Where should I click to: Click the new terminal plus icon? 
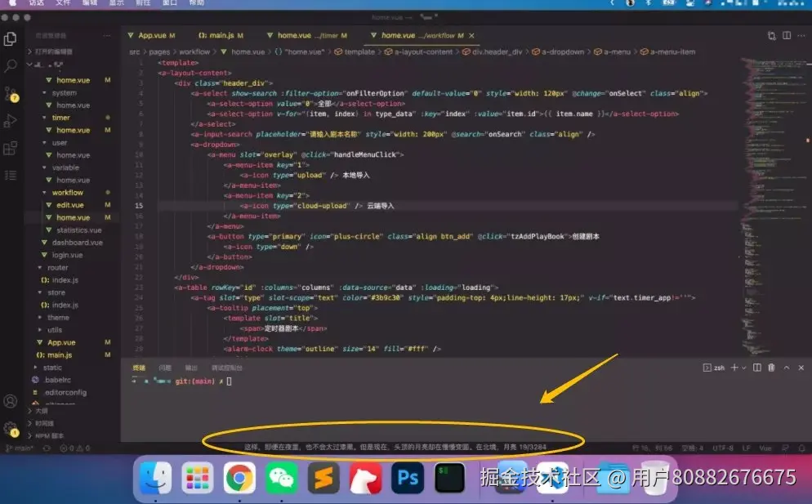coord(734,368)
